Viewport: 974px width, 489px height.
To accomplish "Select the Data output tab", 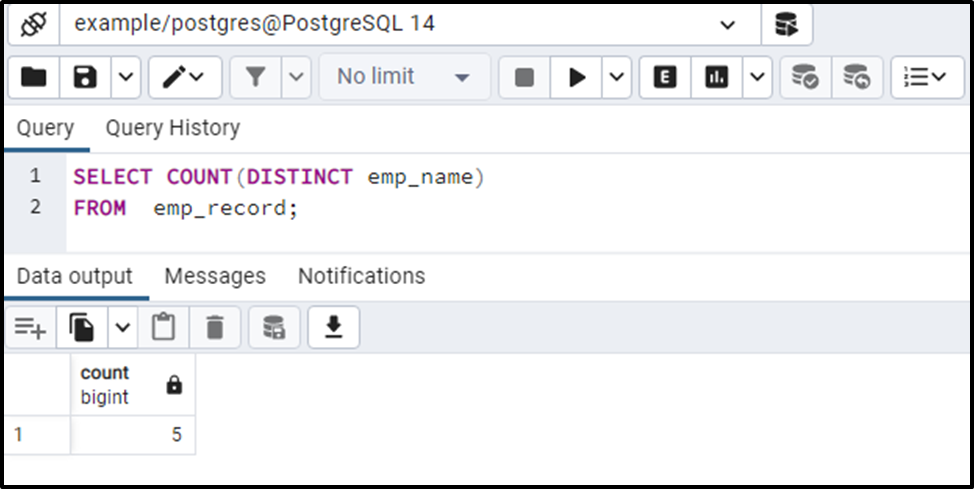I will (x=75, y=276).
